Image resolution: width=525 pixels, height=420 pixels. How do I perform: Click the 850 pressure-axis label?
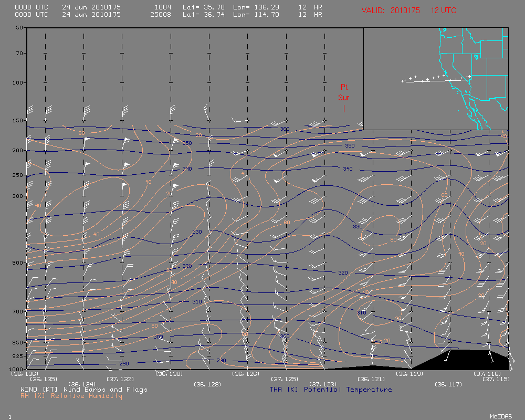click(x=18, y=342)
